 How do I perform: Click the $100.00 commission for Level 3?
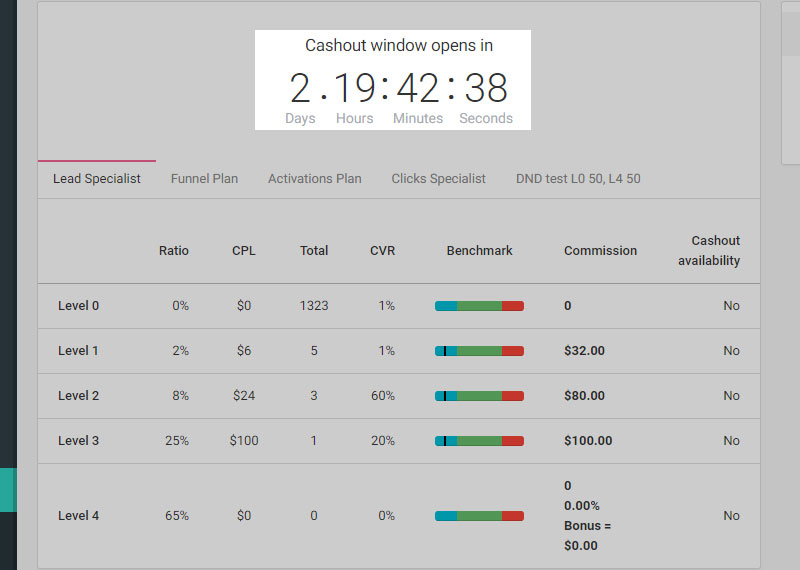pyautogui.click(x=588, y=441)
